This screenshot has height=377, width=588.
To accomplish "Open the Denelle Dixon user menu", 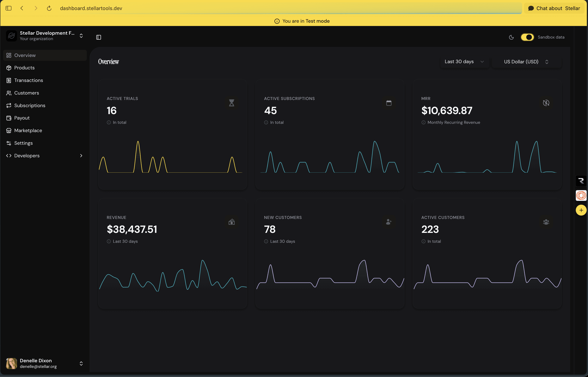I will point(45,363).
